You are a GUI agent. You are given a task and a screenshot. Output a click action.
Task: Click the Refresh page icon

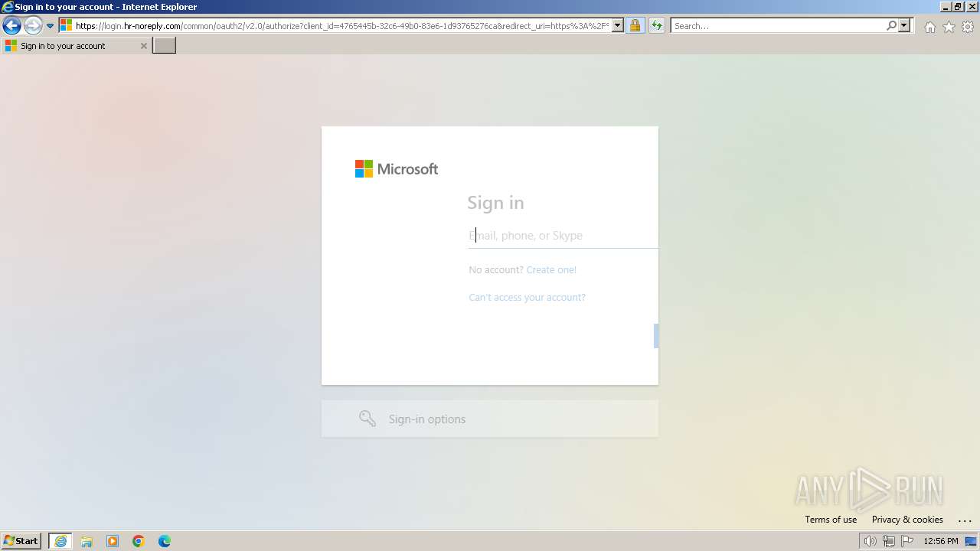pos(657,26)
